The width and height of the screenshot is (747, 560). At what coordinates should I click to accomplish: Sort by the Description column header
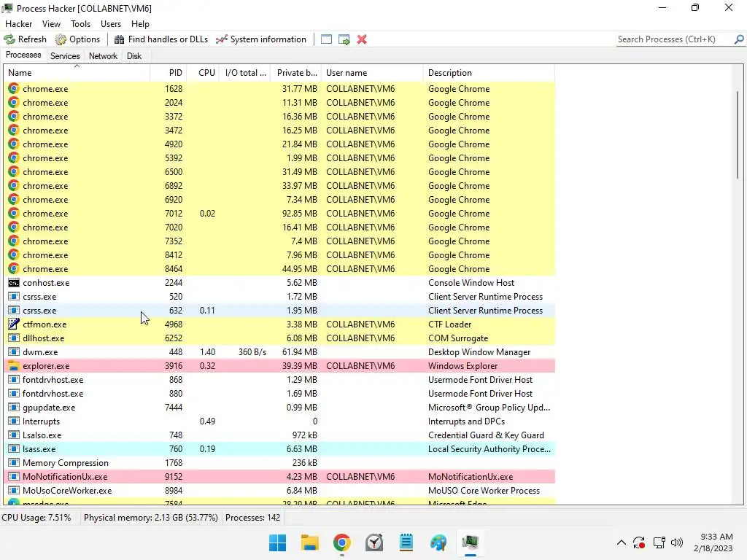click(489, 73)
